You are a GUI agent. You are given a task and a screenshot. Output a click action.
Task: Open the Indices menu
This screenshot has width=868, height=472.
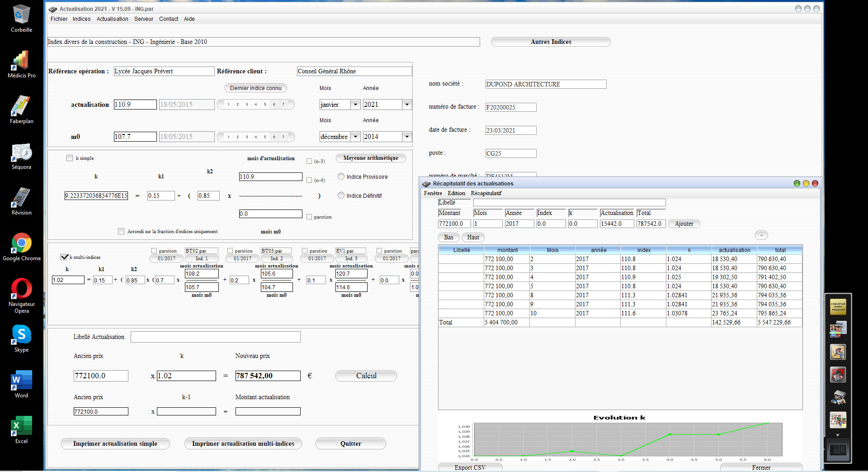[x=81, y=19]
